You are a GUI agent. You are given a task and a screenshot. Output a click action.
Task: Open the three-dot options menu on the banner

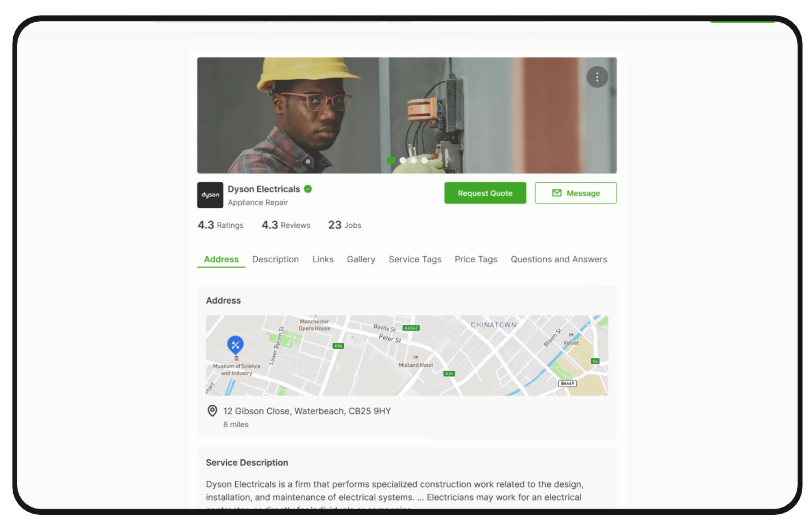tap(597, 77)
